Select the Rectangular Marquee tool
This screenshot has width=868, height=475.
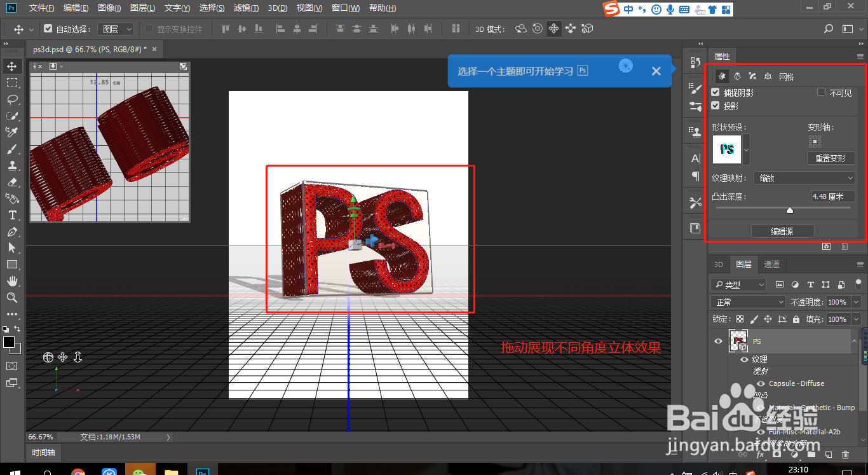[12, 83]
